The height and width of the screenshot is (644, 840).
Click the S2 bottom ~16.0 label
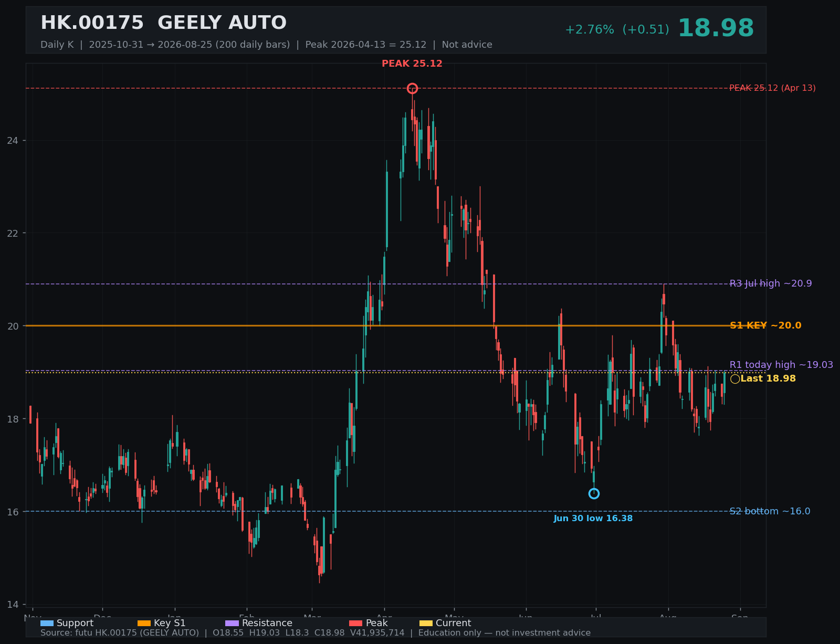[x=770, y=511]
